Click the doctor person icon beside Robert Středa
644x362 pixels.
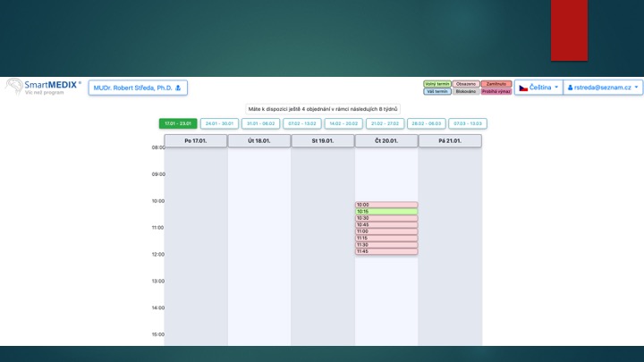[177, 88]
